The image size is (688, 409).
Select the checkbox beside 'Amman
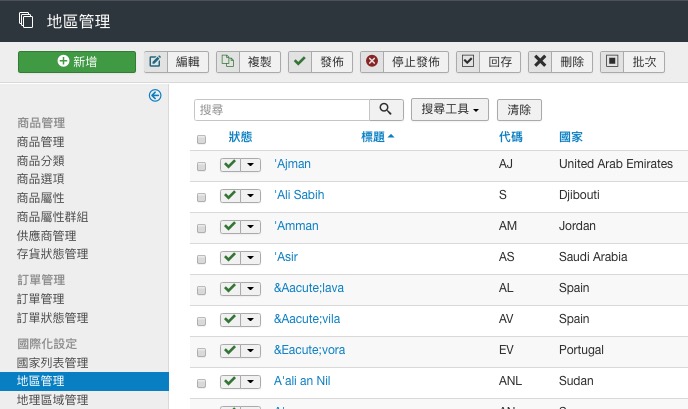[202, 227]
